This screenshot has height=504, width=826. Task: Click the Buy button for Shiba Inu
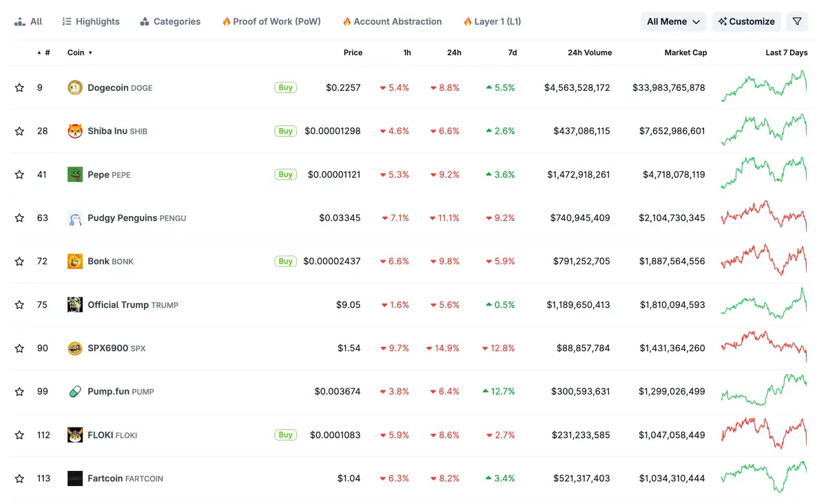click(x=285, y=131)
